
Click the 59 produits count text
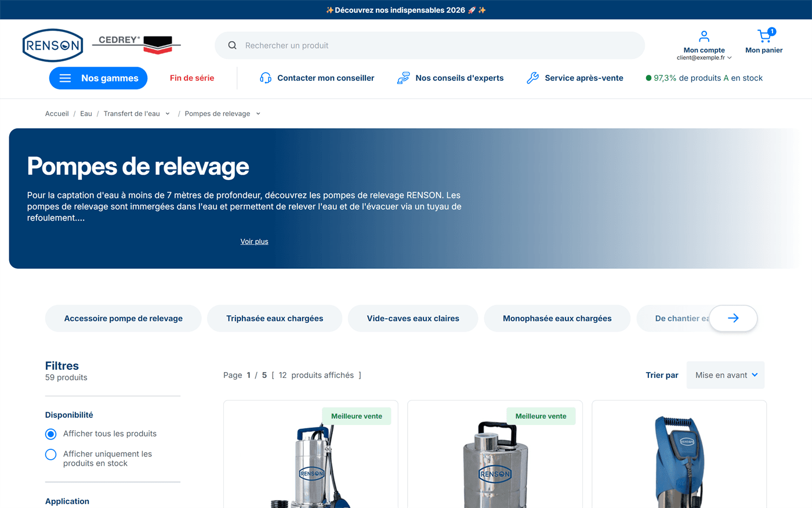[x=66, y=377]
